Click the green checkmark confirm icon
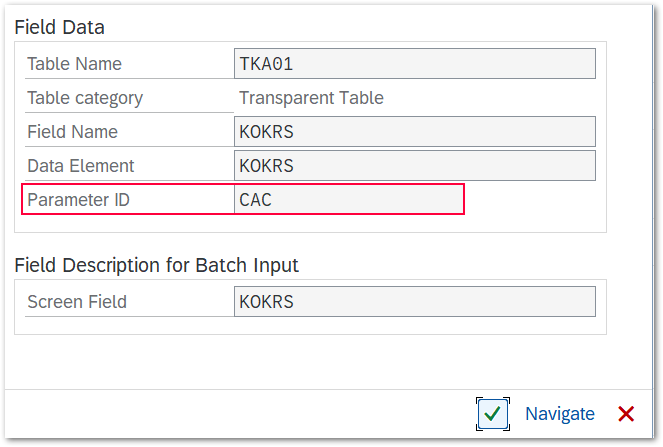The image size is (663, 447). (x=492, y=414)
